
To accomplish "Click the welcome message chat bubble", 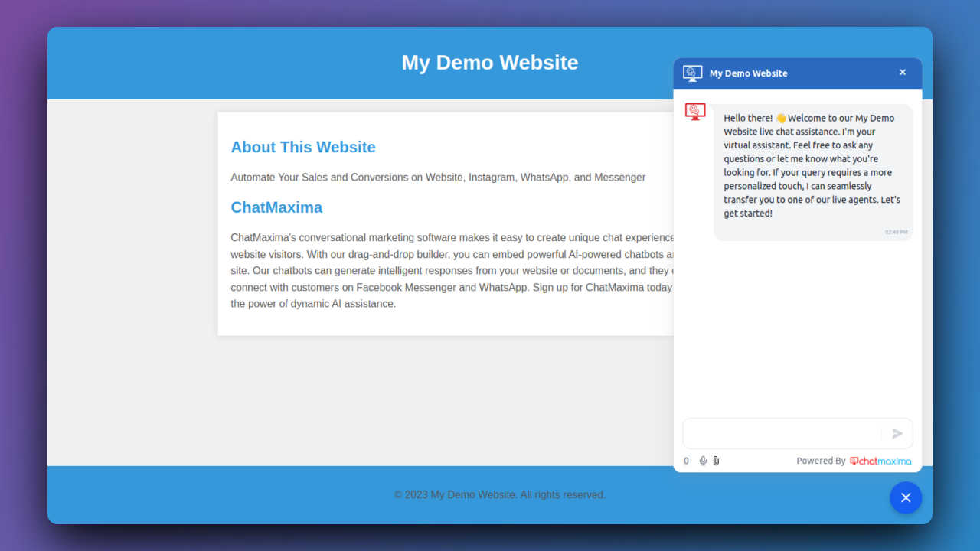I will point(813,172).
